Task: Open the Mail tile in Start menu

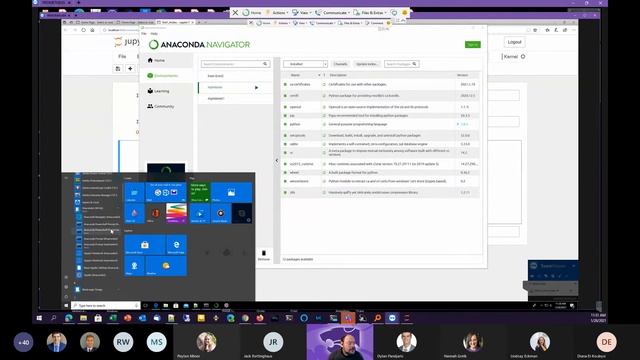Action: (x=166, y=192)
